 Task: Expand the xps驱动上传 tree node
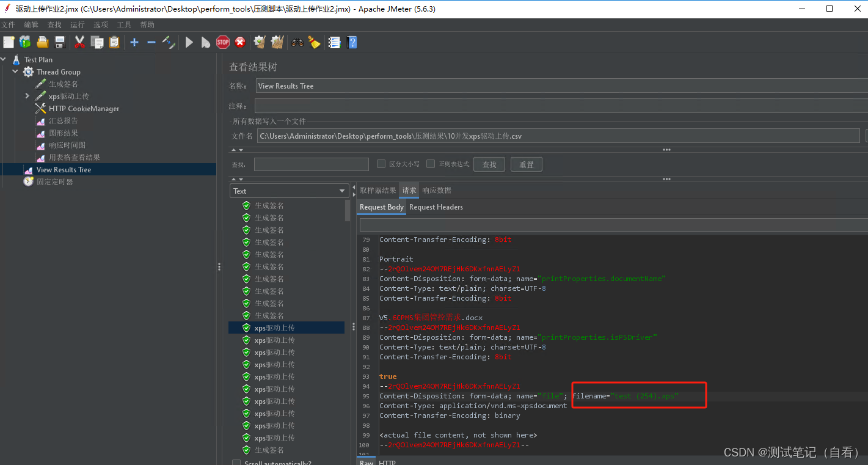click(x=27, y=96)
